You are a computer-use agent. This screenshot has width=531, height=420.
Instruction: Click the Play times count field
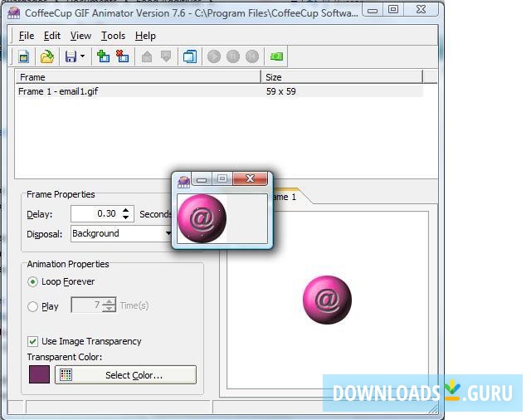(86, 305)
